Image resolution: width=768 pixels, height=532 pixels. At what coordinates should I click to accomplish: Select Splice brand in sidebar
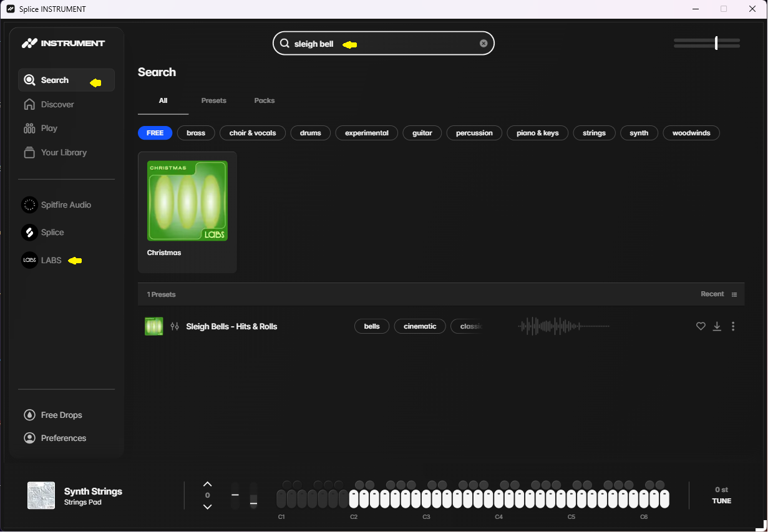[42, 232]
